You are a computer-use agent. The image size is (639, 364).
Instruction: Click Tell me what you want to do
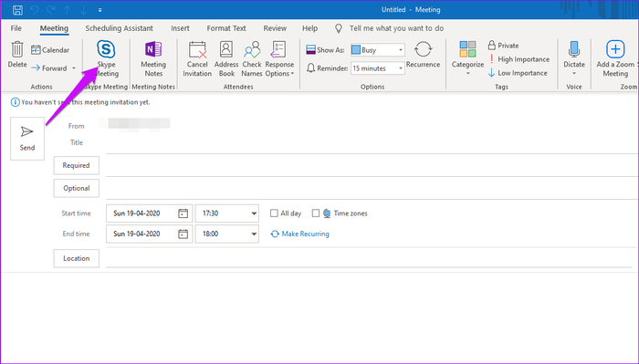coord(396,28)
